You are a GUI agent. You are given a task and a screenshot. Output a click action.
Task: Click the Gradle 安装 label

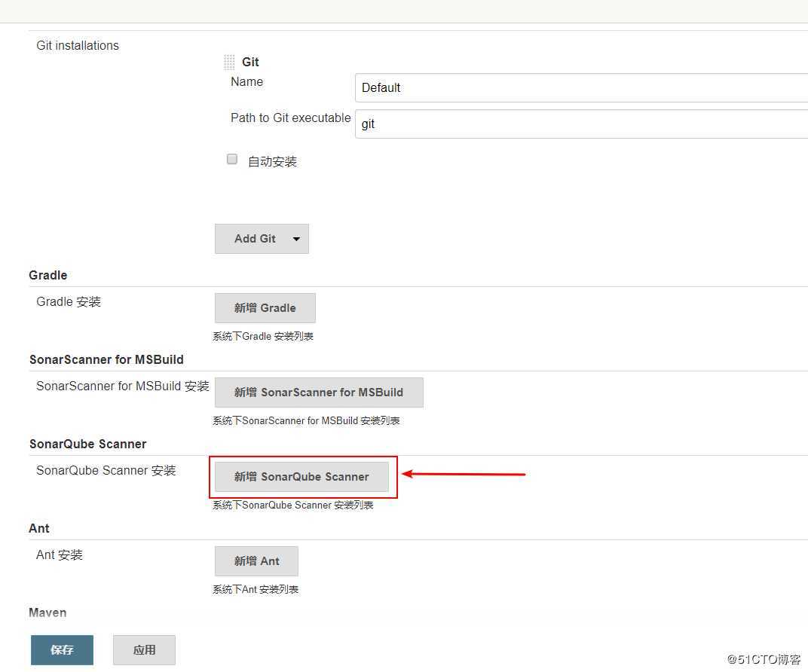pyautogui.click(x=69, y=302)
